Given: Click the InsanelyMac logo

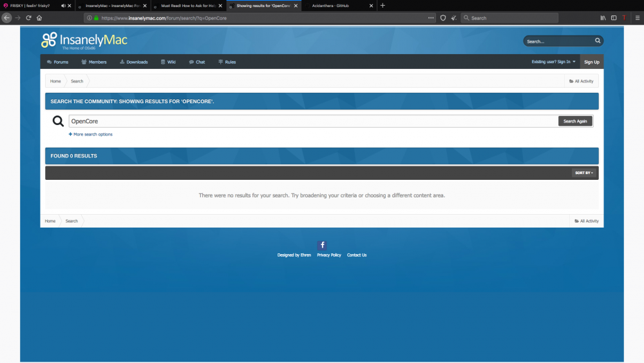Looking at the screenshot, I should click(84, 41).
